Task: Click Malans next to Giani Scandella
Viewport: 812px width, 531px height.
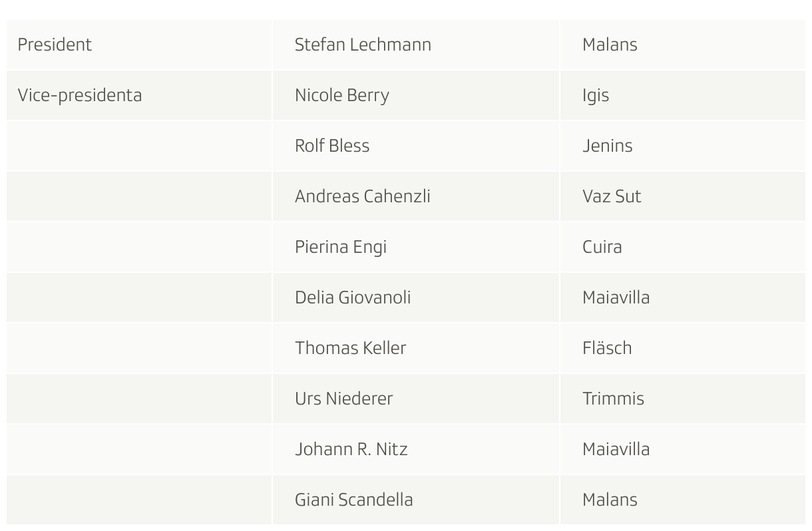Action: (610, 500)
